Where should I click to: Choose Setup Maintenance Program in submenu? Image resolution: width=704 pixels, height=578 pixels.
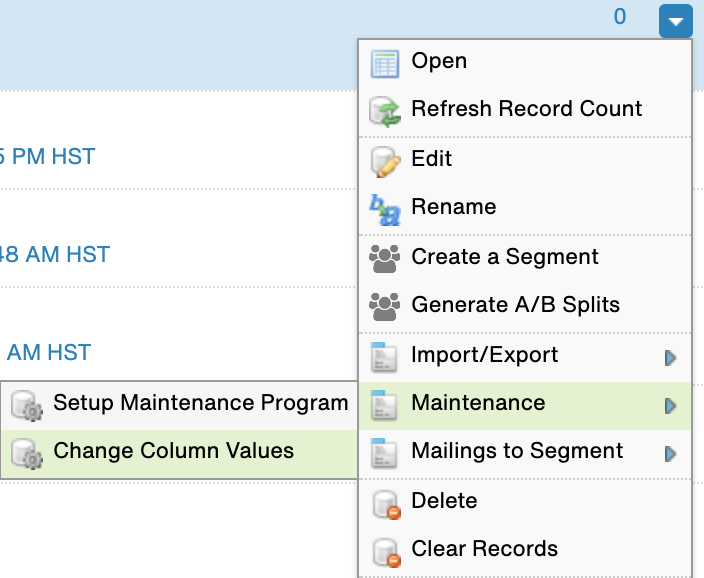coord(179,406)
